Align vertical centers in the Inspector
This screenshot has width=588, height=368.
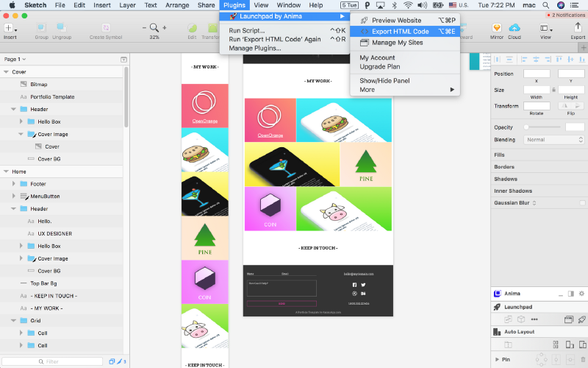[x=571, y=60]
